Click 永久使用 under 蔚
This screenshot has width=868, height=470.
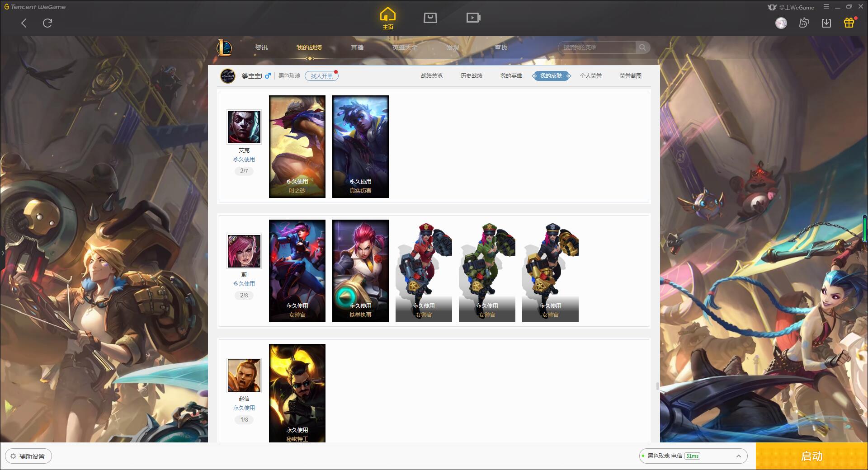point(244,284)
